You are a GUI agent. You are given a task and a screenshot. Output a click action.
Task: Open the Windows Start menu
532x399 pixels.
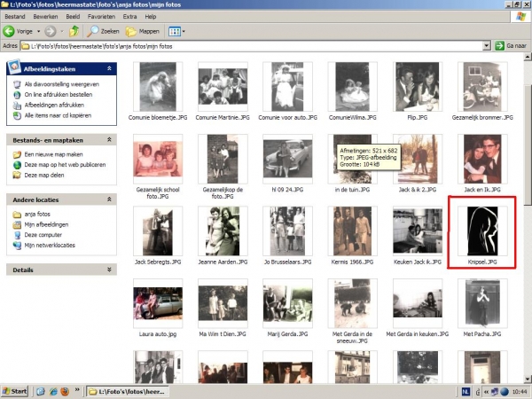point(14,391)
